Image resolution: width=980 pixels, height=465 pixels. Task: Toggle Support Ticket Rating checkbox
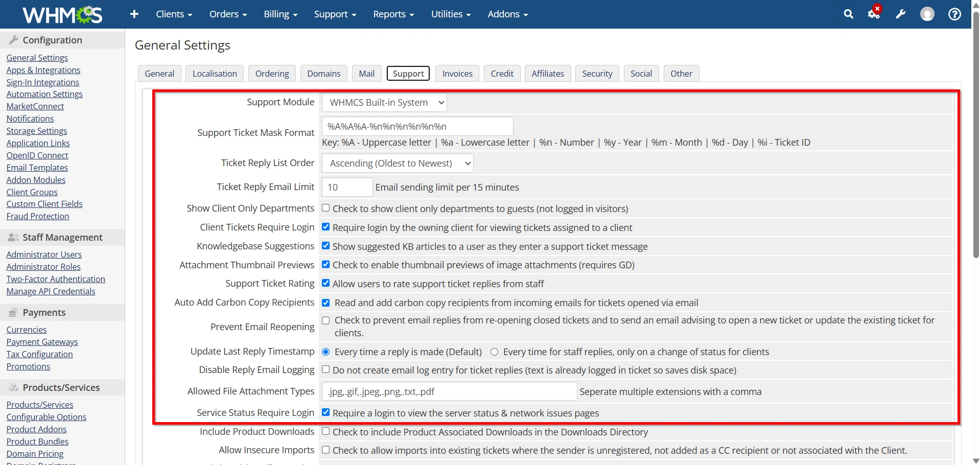325,283
